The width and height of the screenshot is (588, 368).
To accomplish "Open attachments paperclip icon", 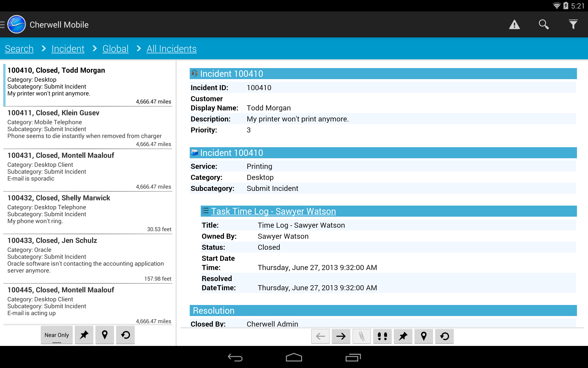I will (362, 336).
